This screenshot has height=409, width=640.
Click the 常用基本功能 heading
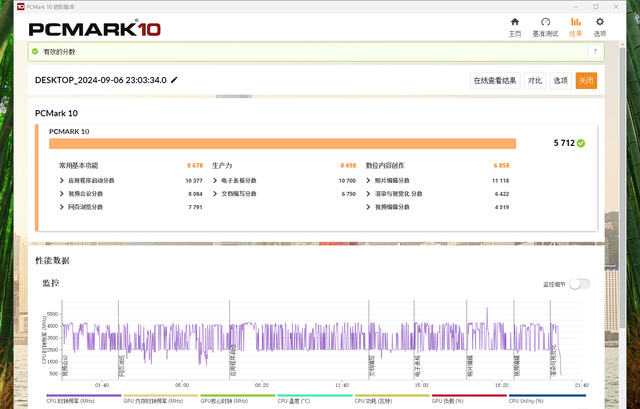point(78,165)
